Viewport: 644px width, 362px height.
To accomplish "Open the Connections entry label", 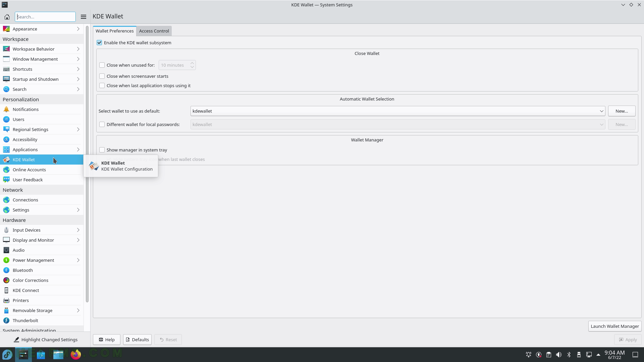I will coord(25,200).
